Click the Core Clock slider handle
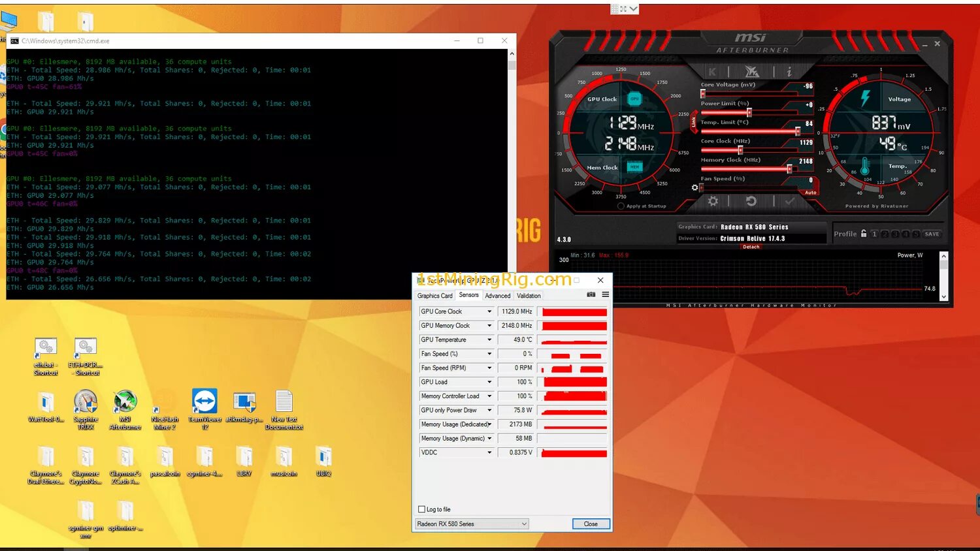Viewport: 980px width, 551px height. point(740,150)
